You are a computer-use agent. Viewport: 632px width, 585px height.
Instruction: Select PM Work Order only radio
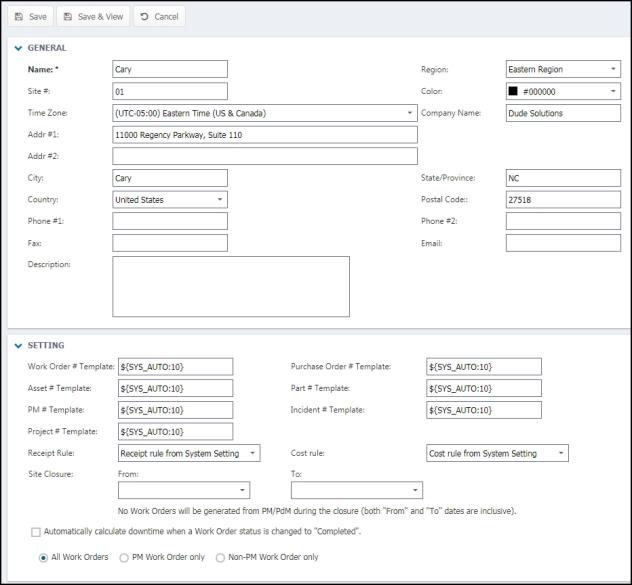coord(124,558)
